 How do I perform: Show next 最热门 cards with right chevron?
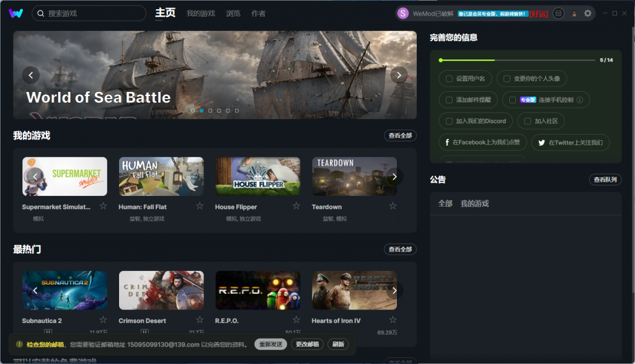[x=394, y=290]
